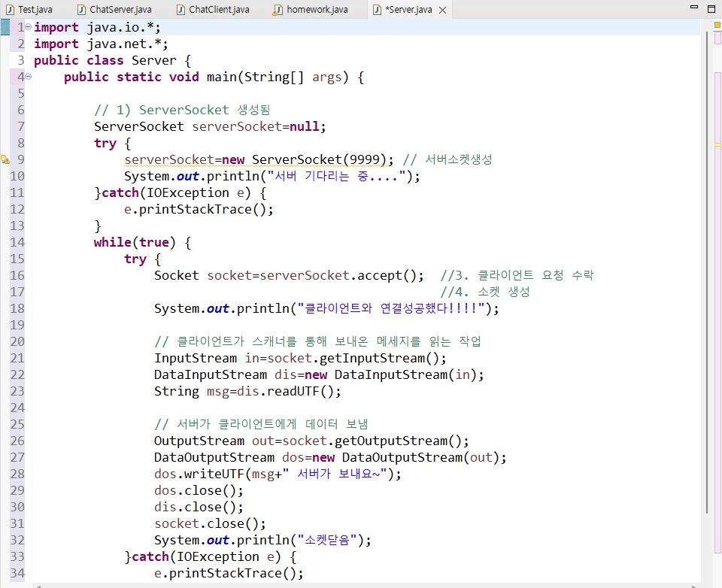This screenshot has width=722, height=588.
Task: Click the 'ServerSocket(9999)' constructor call
Action: coord(319,159)
